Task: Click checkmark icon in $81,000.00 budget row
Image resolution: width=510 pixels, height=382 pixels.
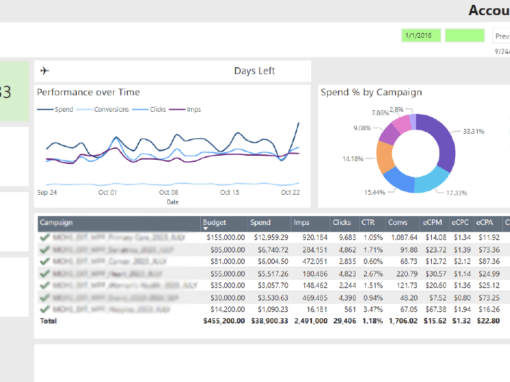Action: [45, 261]
